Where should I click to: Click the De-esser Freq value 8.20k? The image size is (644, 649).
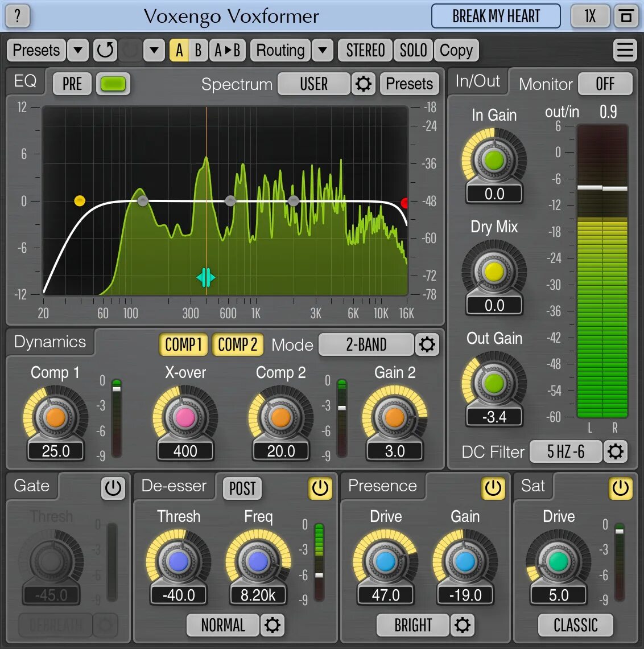tap(258, 595)
